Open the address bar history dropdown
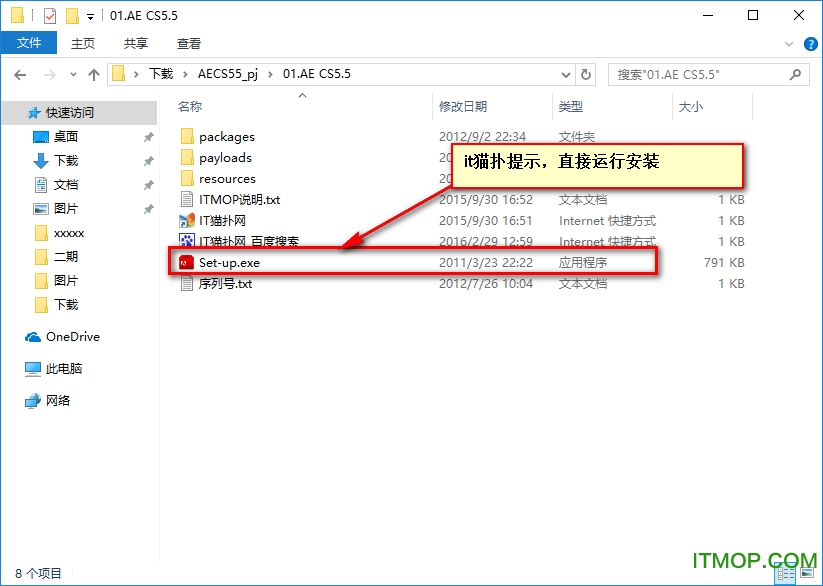Screen dimensions: 823x586 pyautogui.click(x=566, y=75)
